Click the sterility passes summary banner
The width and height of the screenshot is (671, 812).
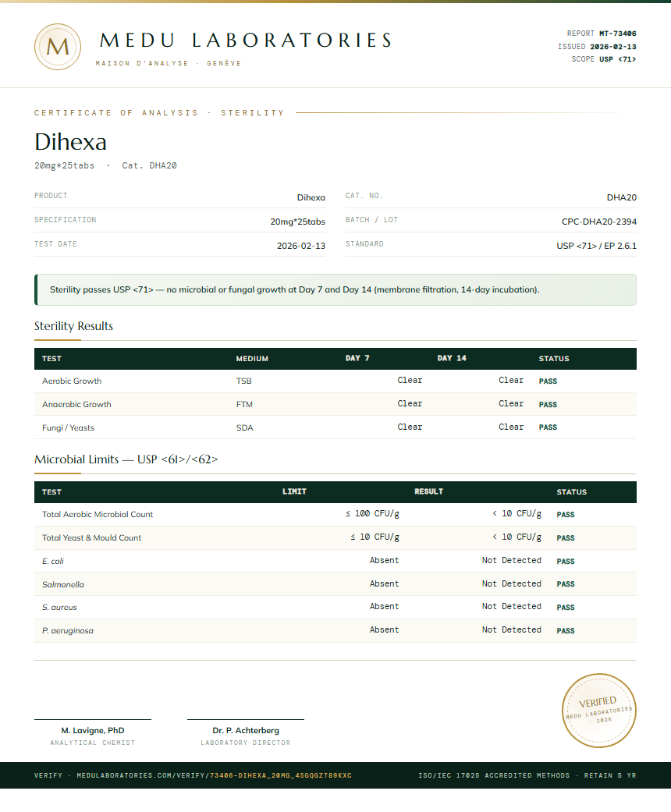[x=335, y=289]
